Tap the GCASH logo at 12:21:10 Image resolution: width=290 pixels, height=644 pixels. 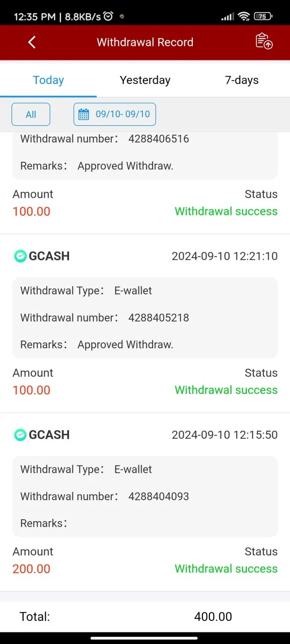pos(20,256)
